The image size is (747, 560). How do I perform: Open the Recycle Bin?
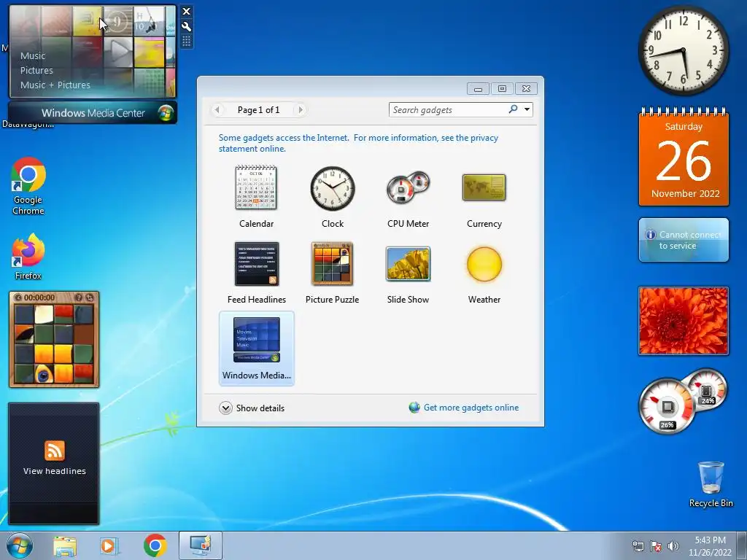[x=711, y=484]
